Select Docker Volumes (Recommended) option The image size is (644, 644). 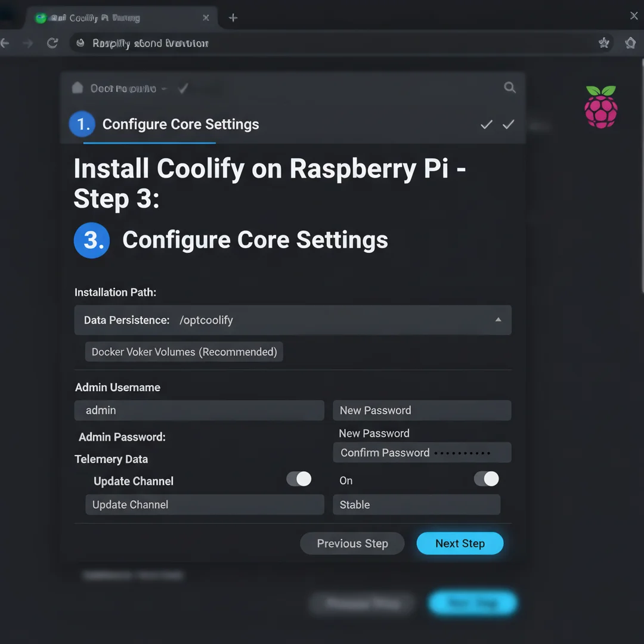(184, 352)
